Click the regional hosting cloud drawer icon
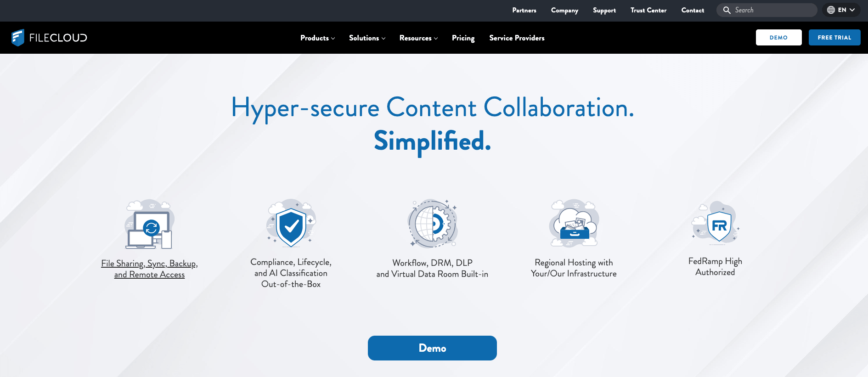The image size is (868, 377). 574,223
